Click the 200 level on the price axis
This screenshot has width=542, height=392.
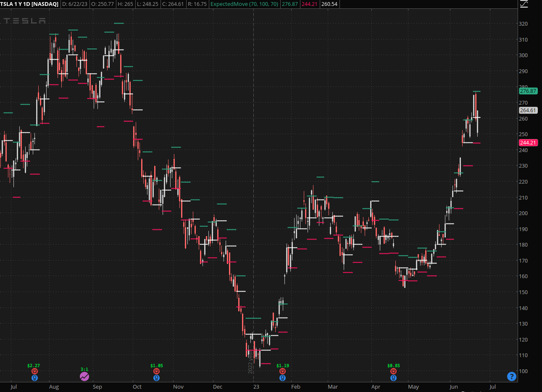(523, 213)
